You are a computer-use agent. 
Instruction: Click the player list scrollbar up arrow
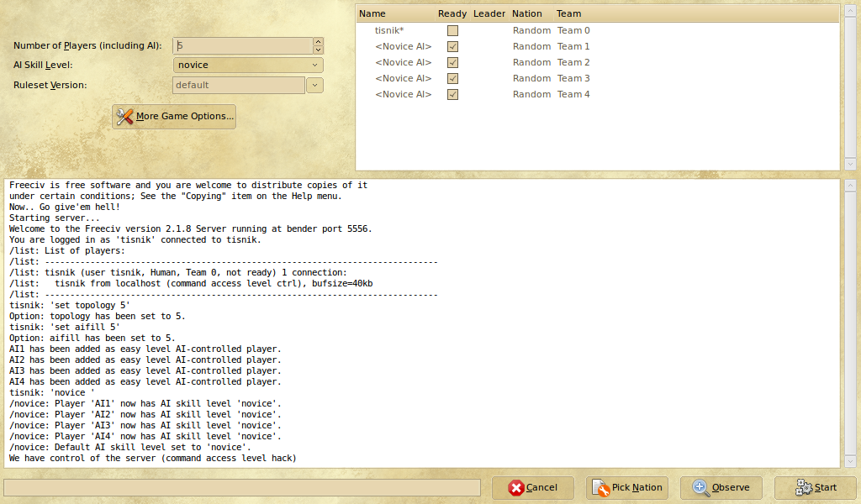point(850,12)
